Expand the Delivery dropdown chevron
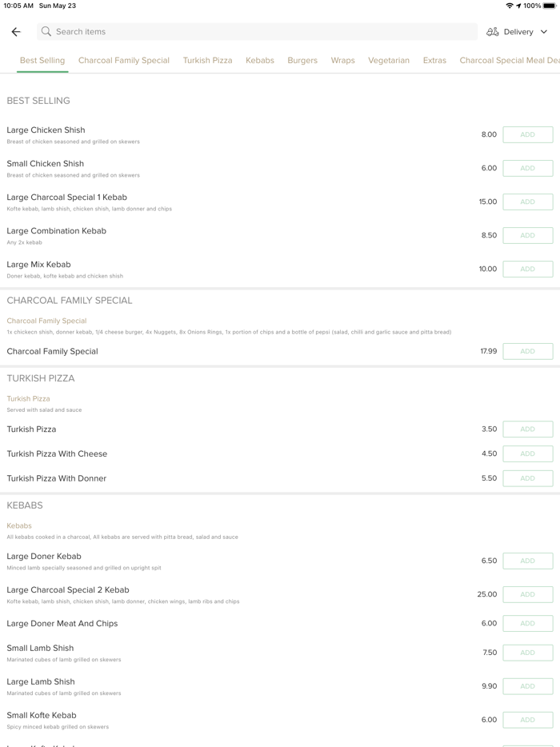Image resolution: width=560 pixels, height=747 pixels. tap(544, 32)
